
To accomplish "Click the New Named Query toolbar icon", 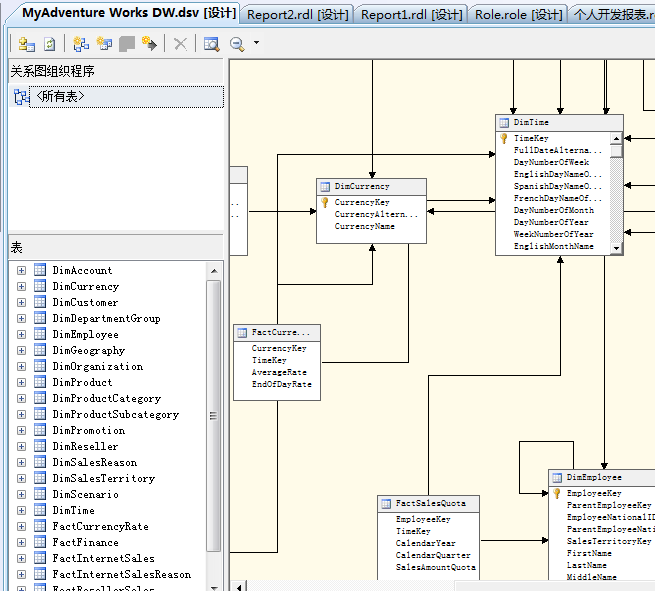I will 104,43.
